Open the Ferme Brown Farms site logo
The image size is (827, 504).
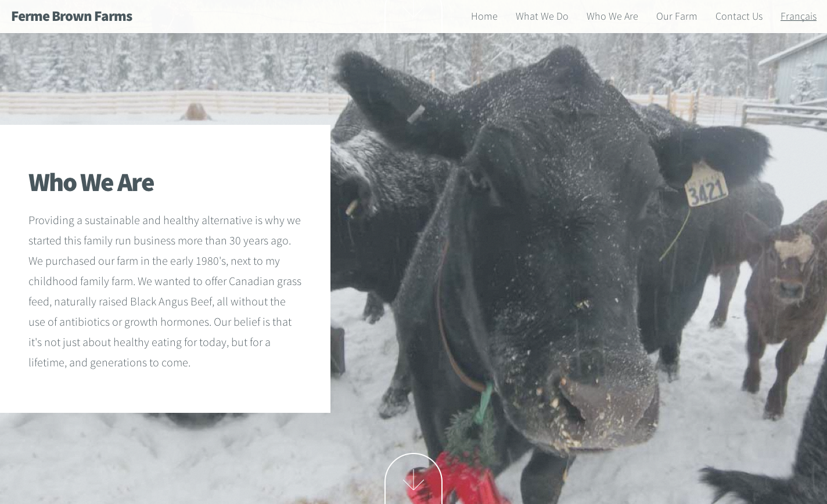point(71,16)
